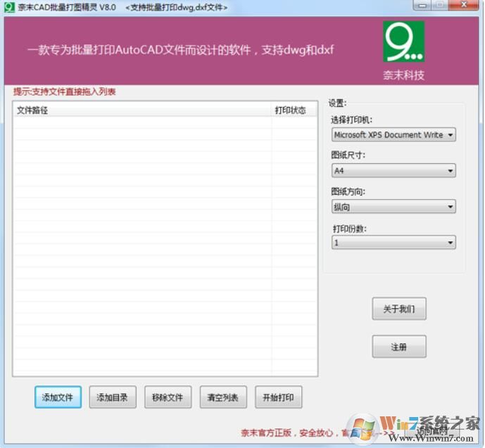Open the 选择打印机 printer dropdown

click(393, 134)
